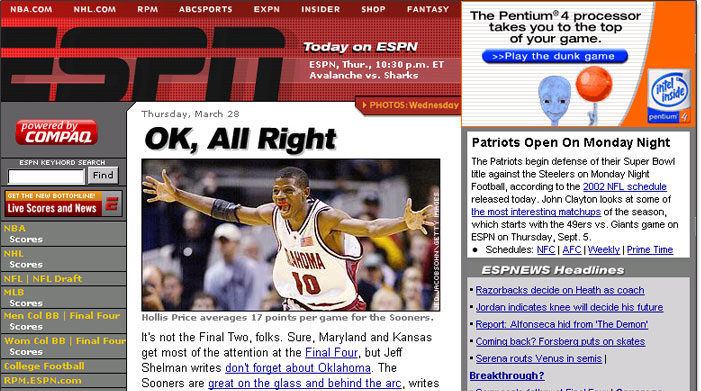Click the orange basketball in the ad
The height and width of the screenshot is (391, 701).
coord(594,84)
